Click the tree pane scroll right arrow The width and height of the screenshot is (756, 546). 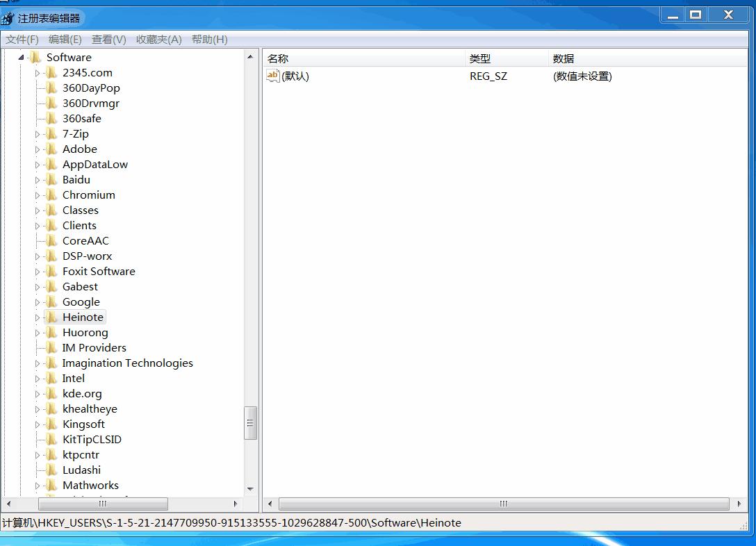click(x=236, y=504)
